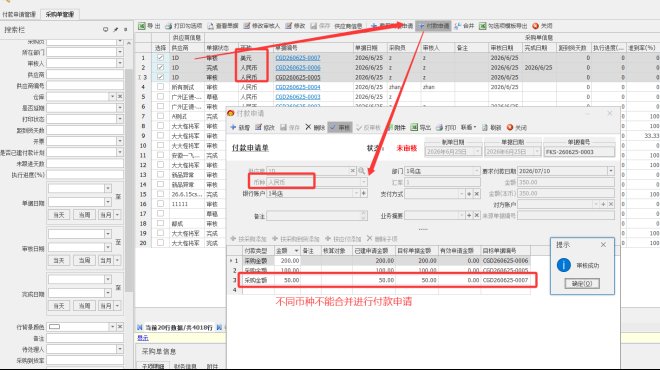This screenshot has width=660, height=370.
Task: Click 勾选项模板导出 template export icon
Action: [482, 26]
